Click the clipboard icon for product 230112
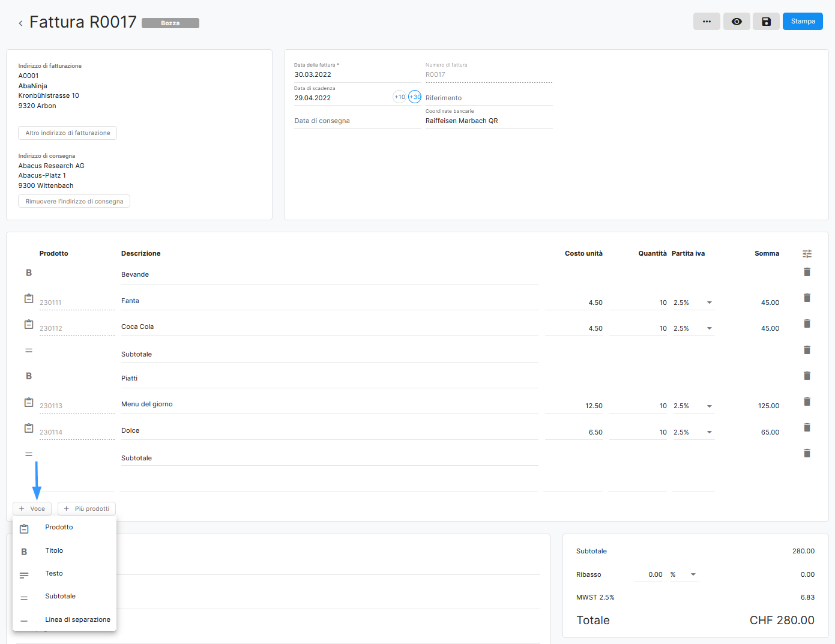The width and height of the screenshot is (835, 644). point(29,324)
